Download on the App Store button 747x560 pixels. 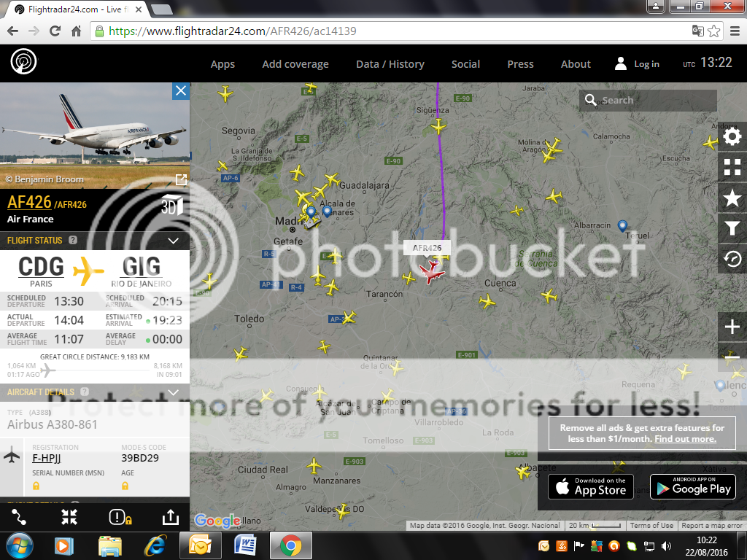click(x=591, y=486)
